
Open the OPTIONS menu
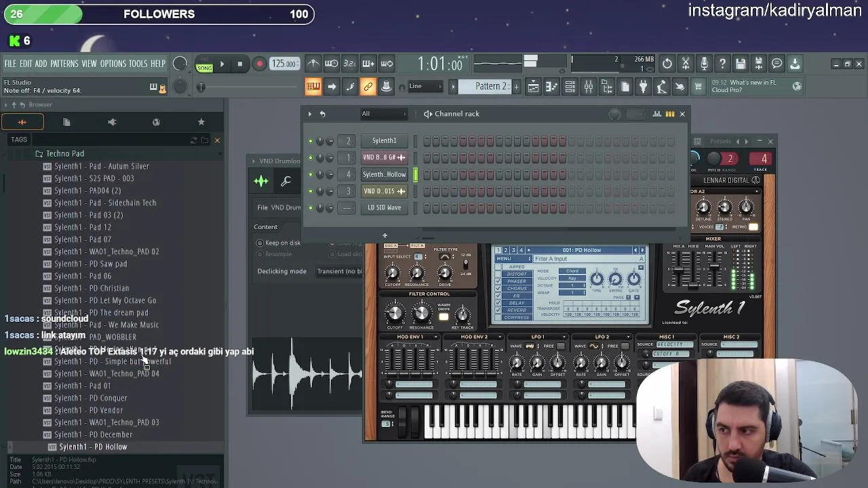point(113,64)
